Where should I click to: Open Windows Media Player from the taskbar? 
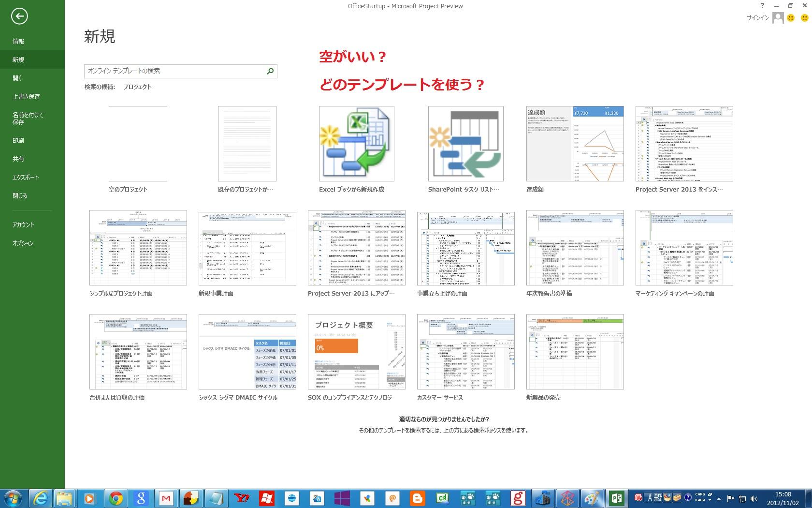90,498
